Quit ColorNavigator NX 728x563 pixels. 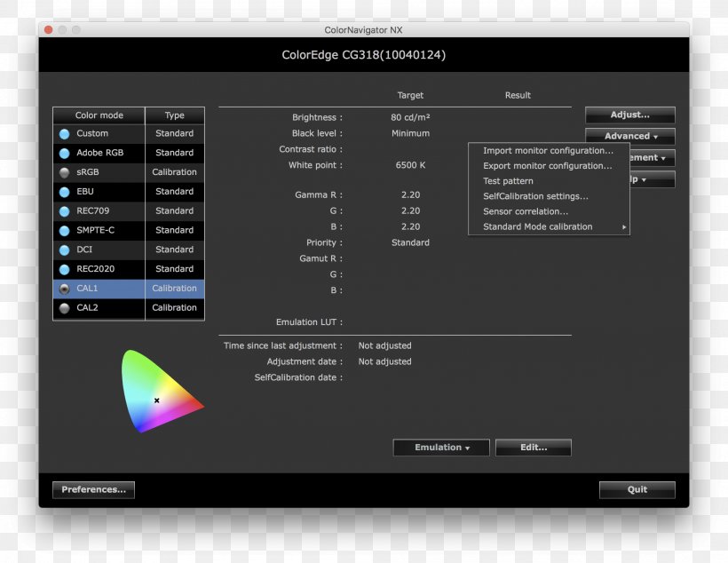click(637, 489)
